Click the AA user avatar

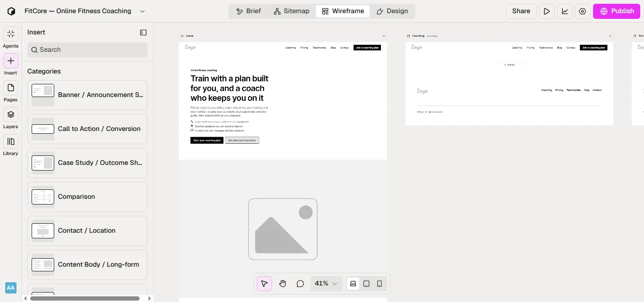[10, 288]
